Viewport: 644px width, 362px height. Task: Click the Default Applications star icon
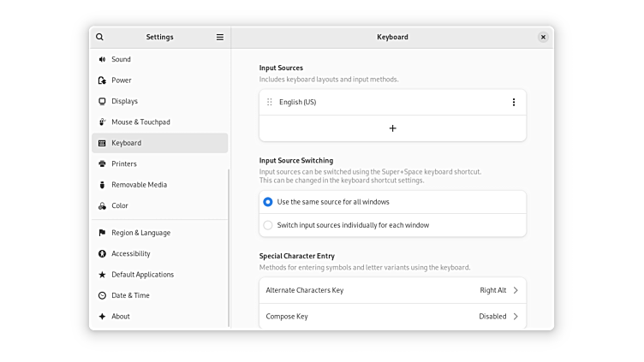[102, 275]
